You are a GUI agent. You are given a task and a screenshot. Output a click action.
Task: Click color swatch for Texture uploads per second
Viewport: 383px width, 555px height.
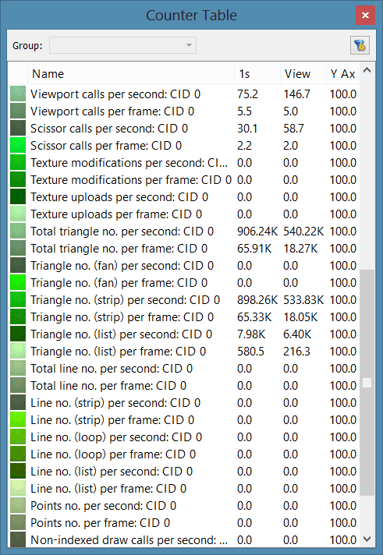click(x=18, y=197)
